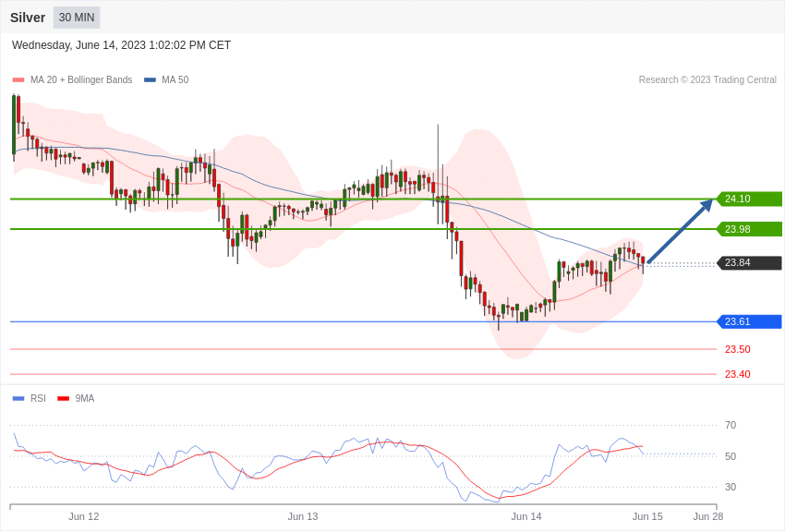Click the 23.40 red support label
The width and height of the screenshot is (785, 532).
tap(738, 374)
